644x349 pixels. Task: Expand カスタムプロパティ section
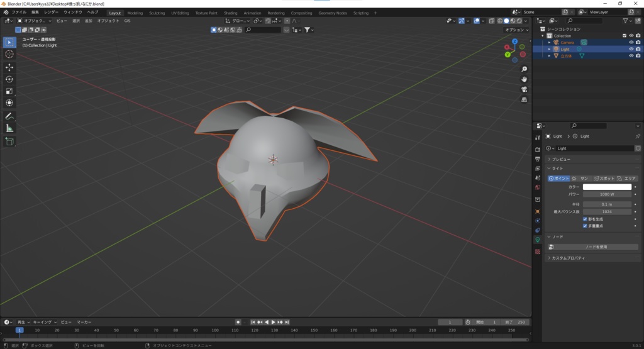coord(568,258)
